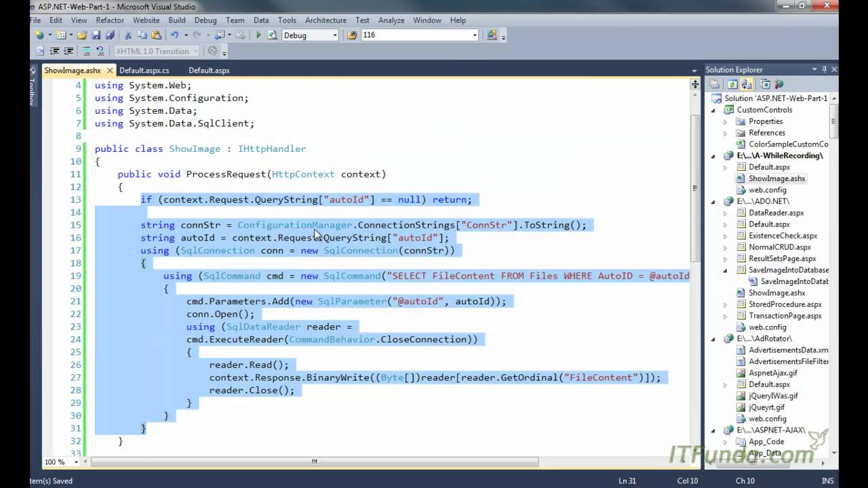The image size is (868, 488).
Task: Click the Comment selected lines icon
Action: click(x=86, y=51)
